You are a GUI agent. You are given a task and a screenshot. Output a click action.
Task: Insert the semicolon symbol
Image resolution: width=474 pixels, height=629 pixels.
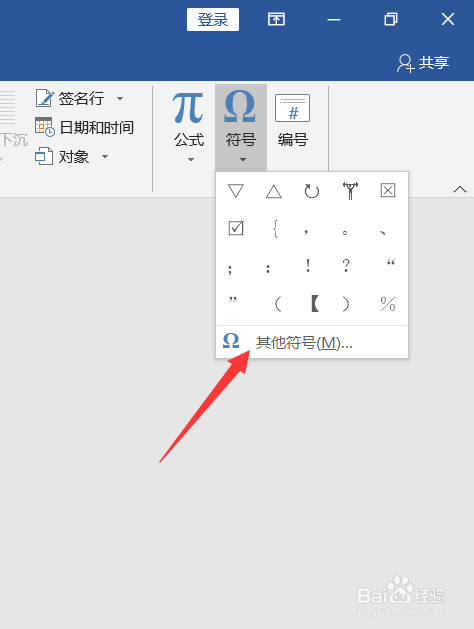[x=230, y=268]
